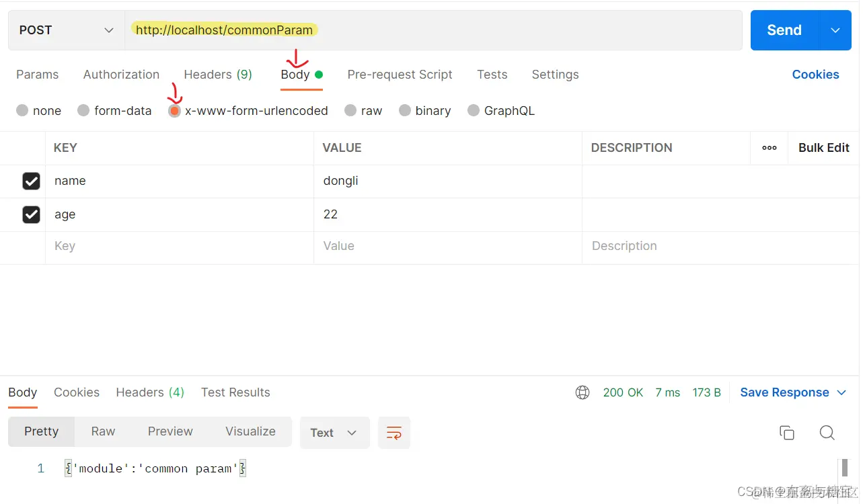863x504 pixels.
Task: Switch to the Params tab
Action: coord(37,75)
